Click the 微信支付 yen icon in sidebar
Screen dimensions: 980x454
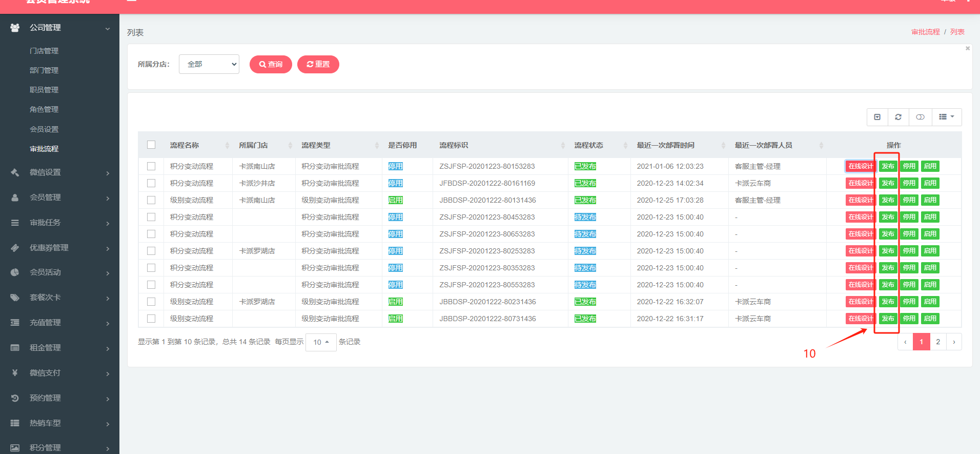pos(15,373)
